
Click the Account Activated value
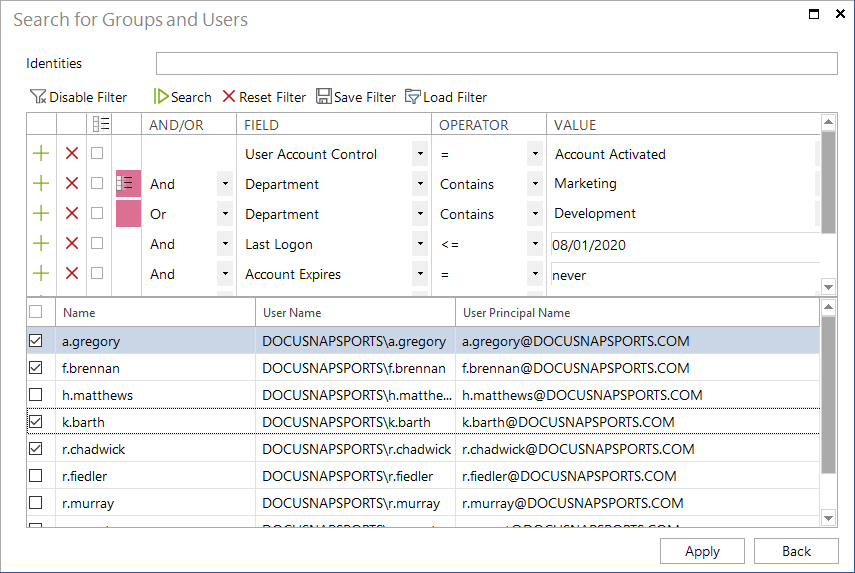610,154
